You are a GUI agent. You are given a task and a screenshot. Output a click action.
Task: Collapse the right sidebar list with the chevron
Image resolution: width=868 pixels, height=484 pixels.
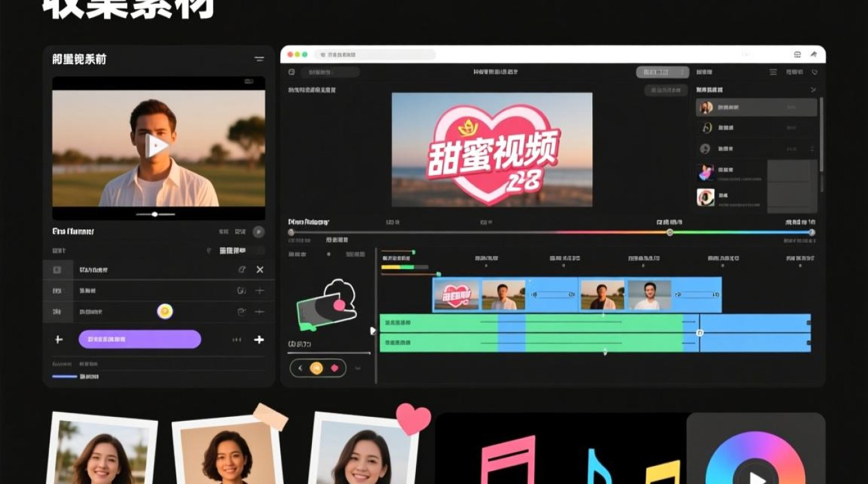813,90
